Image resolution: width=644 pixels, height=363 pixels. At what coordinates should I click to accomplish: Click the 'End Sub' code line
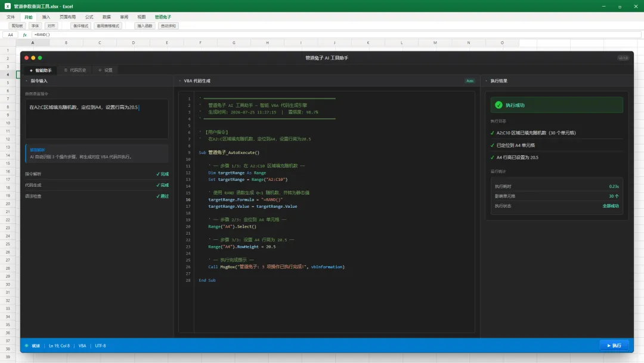pos(207,281)
